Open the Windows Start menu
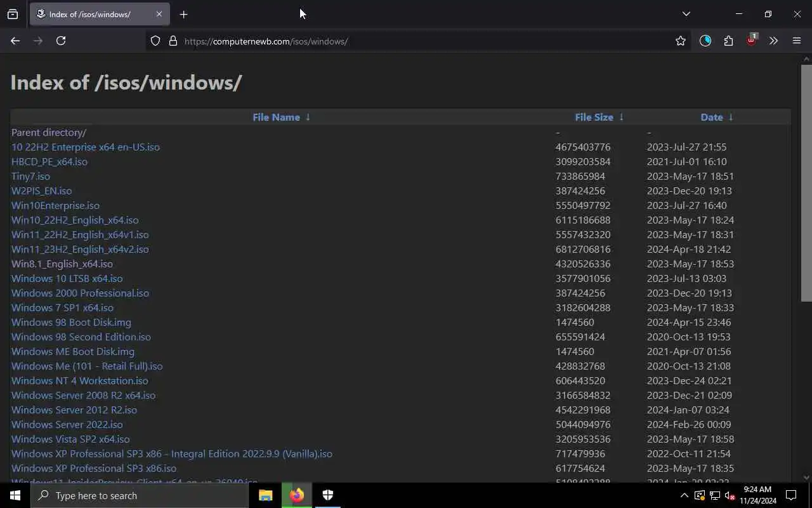Screen dimensions: 812x508 coord(15,495)
